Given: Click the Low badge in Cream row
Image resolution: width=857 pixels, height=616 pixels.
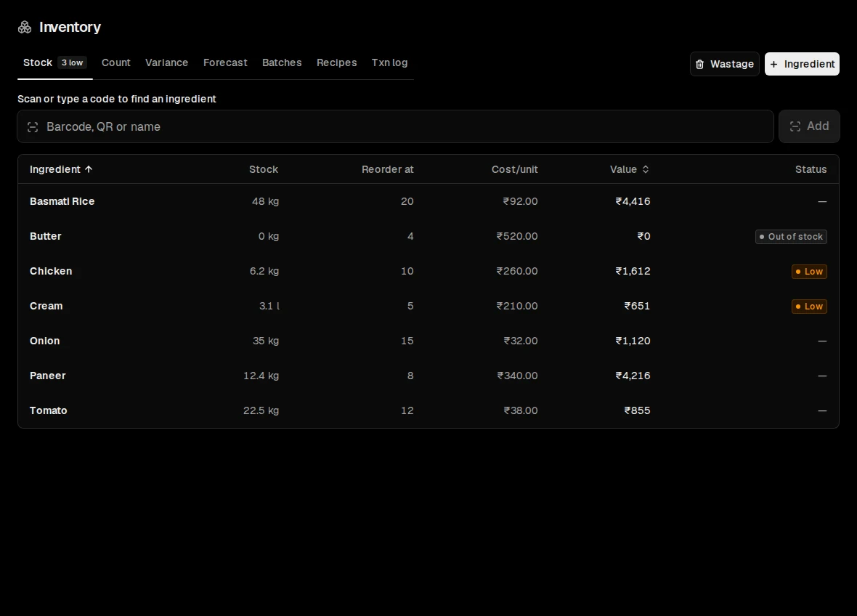Looking at the screenshot, I should [809, 307].
